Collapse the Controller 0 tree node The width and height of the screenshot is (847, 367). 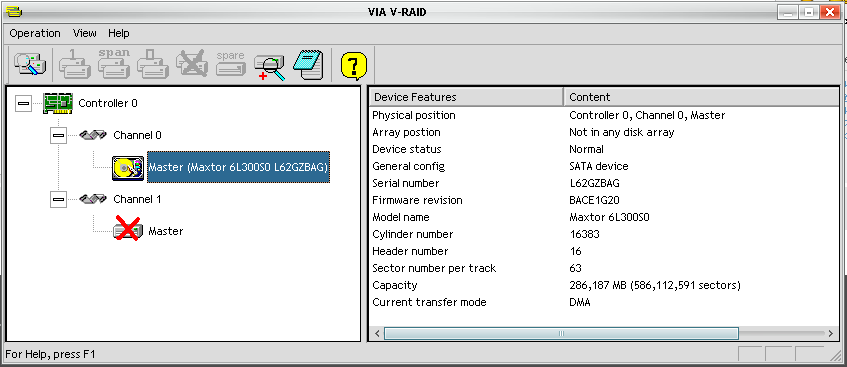pos(23,103)
